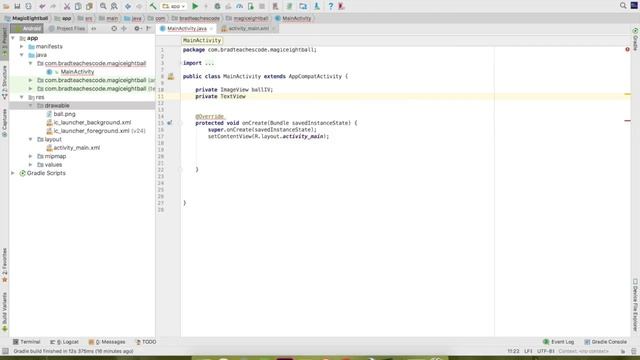
Task: Open the project panel gear settings
Action: point(138,29)
